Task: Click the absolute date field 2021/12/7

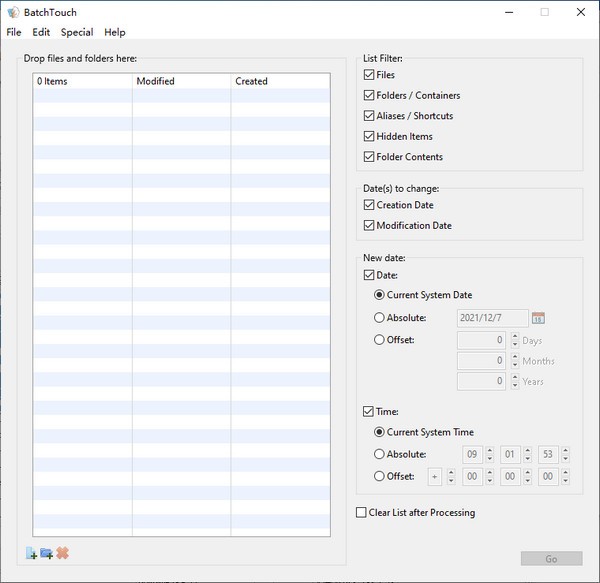Action: tap(492, 318)
